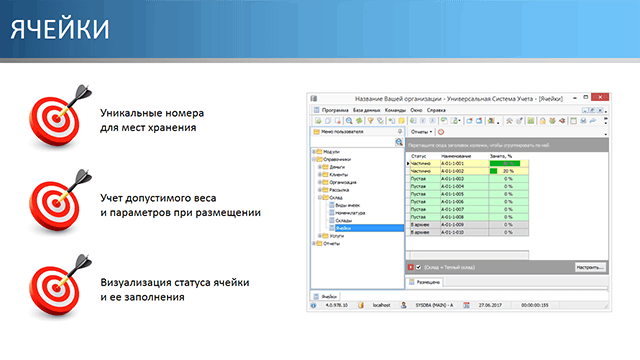The width and height of the screenshot is (640, 360).
Task: Toggle the Склад = Теплый склад filter checkbox
Action: (x=418, y=267)
